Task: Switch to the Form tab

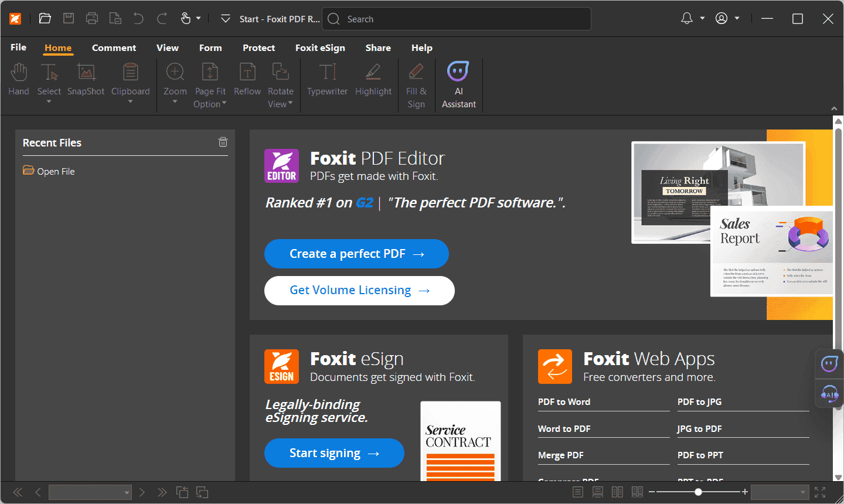Action: pyautogui.click(x=210, y=48)
